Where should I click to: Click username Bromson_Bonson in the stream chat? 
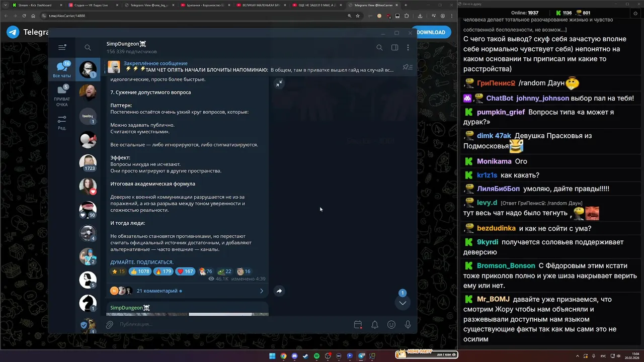506,265
